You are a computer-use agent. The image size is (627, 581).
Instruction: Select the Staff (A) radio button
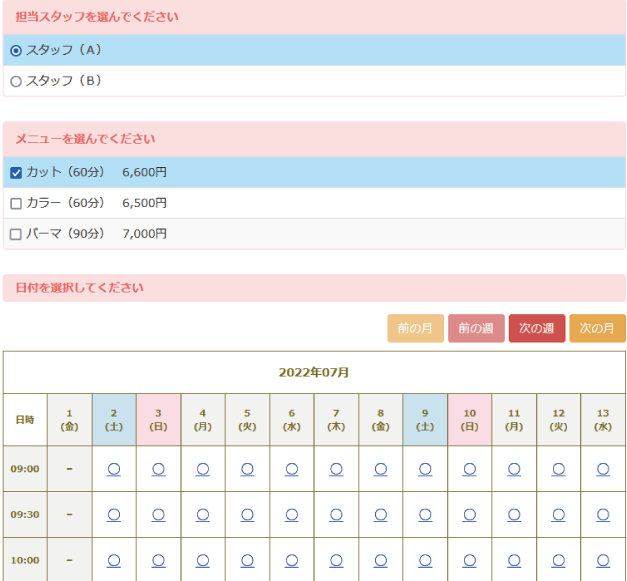[16, 50]
